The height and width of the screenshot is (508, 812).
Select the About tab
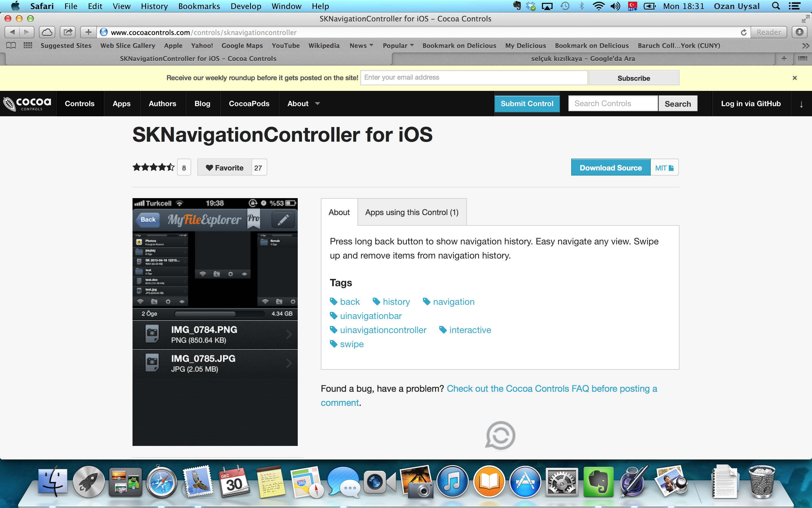point(339,212)
